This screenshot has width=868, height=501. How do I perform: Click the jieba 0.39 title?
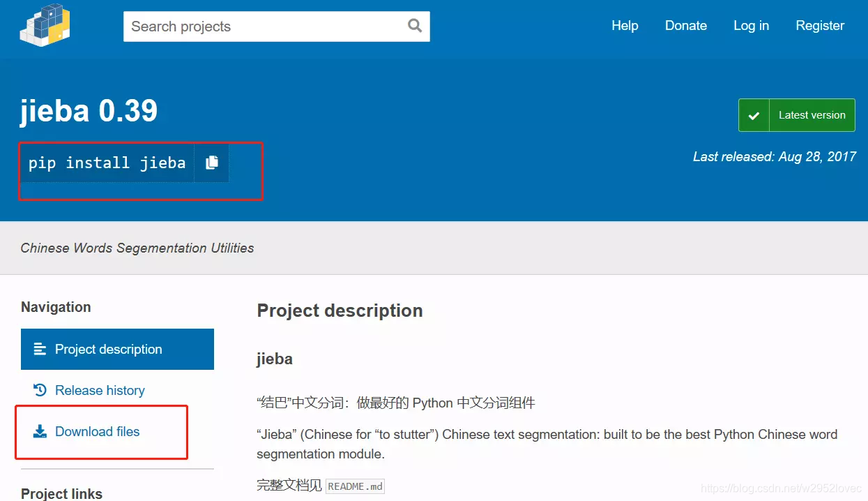[x=89, y=111]
